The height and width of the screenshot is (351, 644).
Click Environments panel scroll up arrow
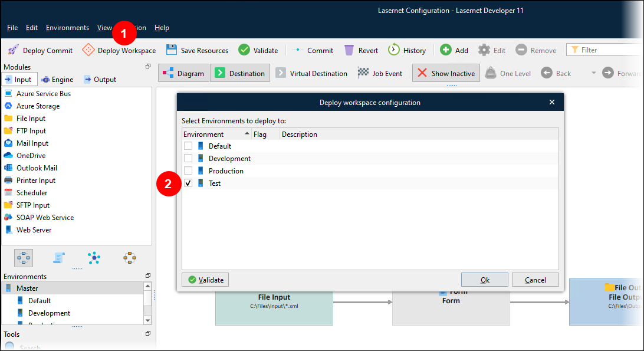tap(148, 286)
